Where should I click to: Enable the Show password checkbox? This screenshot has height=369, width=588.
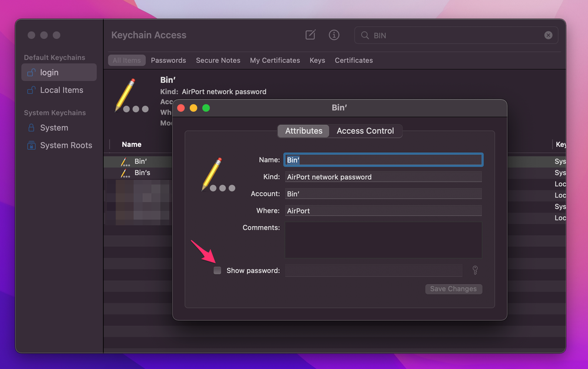tap(217, 270)
